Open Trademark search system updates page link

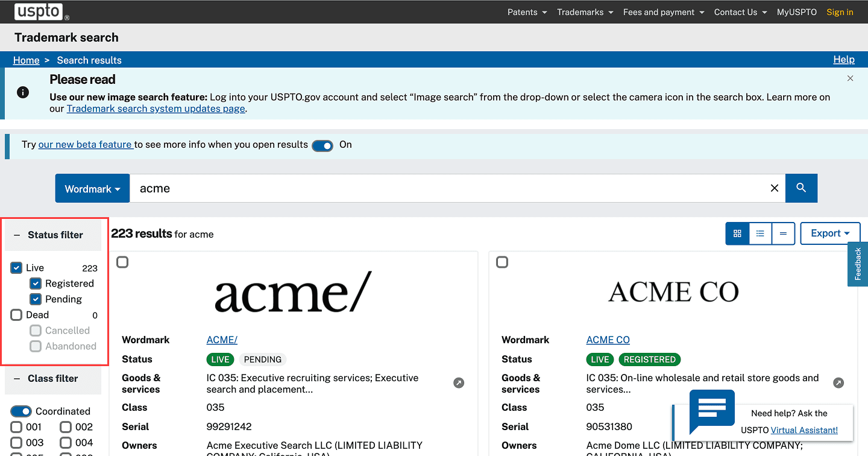click(x=156, y=109)
